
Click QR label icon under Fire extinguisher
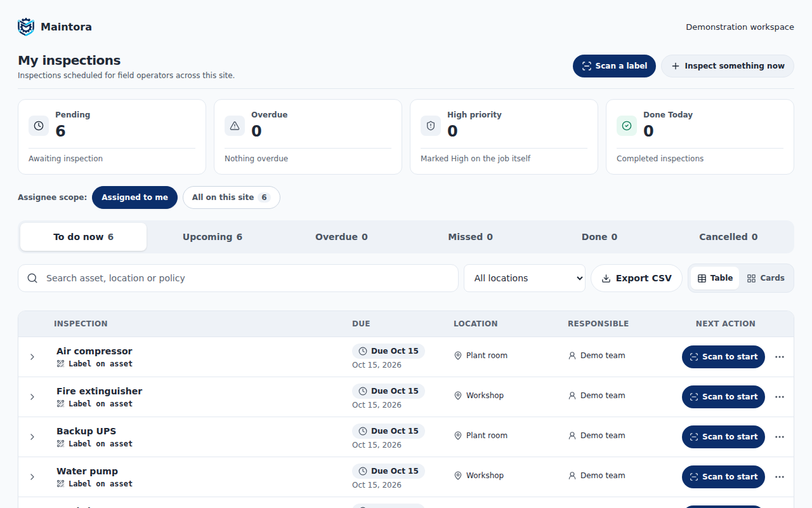tap(60, 404)
